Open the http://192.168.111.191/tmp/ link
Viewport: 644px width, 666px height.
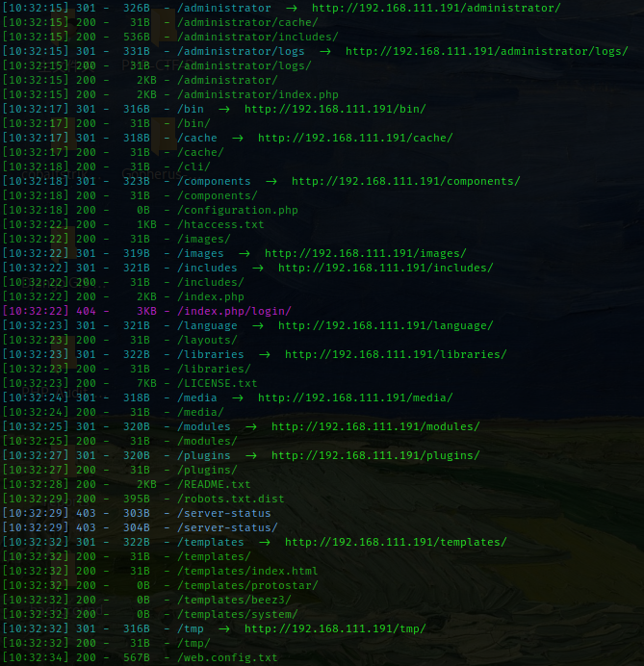[335, 629]
